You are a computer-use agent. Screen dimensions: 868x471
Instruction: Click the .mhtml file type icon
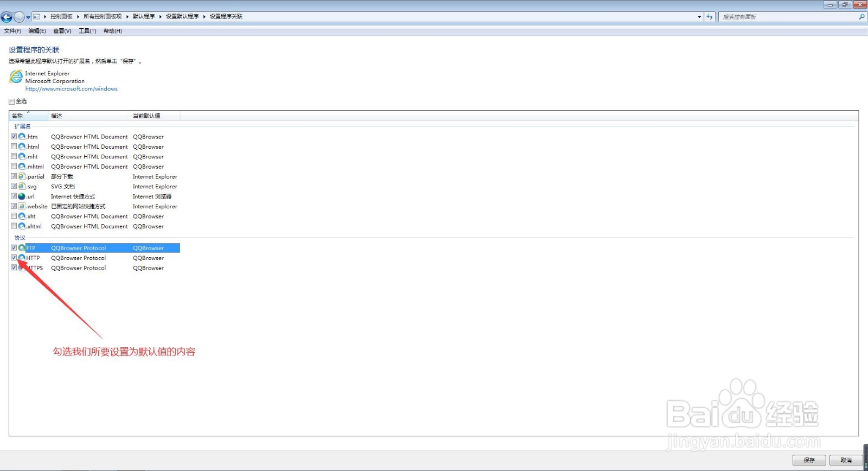(22, 167)
